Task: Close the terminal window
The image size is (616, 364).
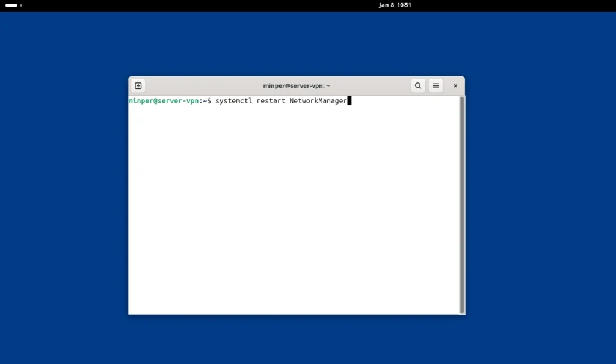Action: click(x=455, y=85)
